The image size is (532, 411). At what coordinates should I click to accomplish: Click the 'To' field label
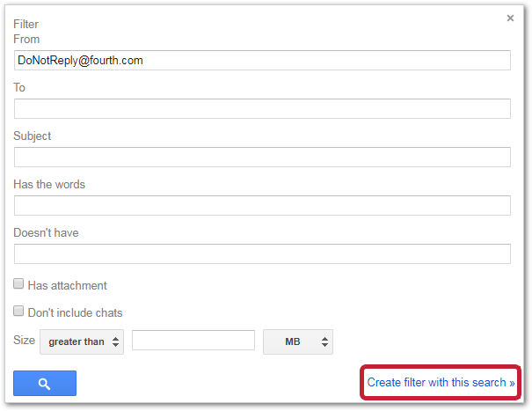20,87
